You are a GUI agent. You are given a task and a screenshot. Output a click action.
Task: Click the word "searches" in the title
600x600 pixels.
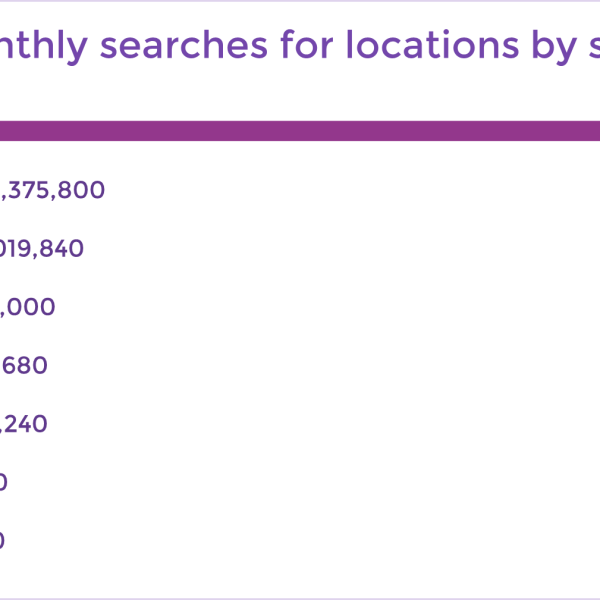click(184, 46)
